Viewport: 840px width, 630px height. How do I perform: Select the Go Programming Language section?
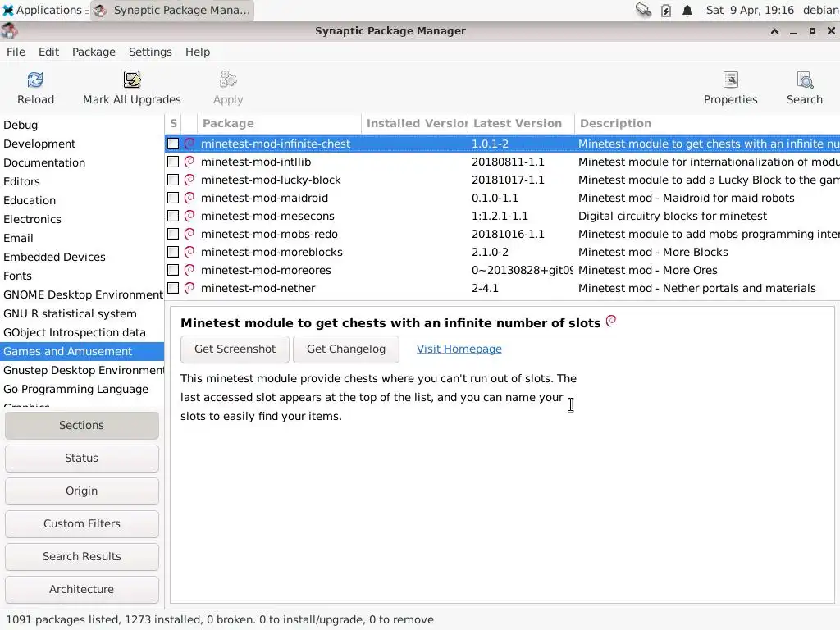coord(81,389)
